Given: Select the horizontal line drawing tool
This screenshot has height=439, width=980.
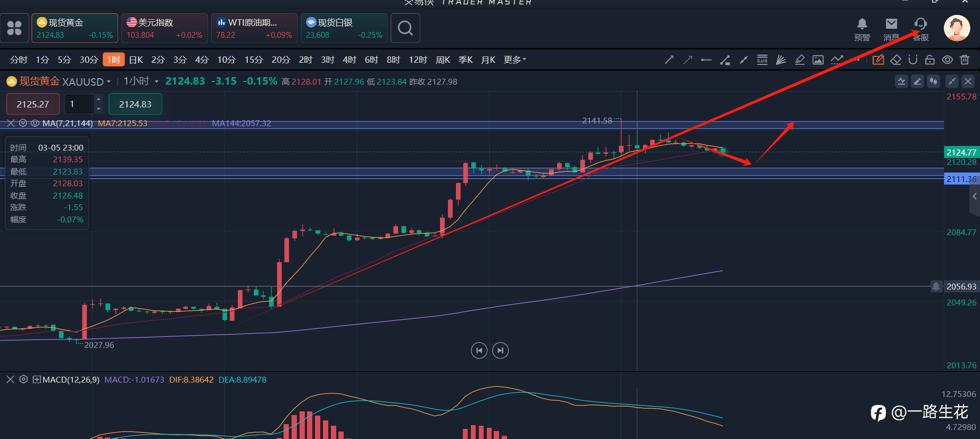Looking at the screenshot, I should click(x=707, y=60).
